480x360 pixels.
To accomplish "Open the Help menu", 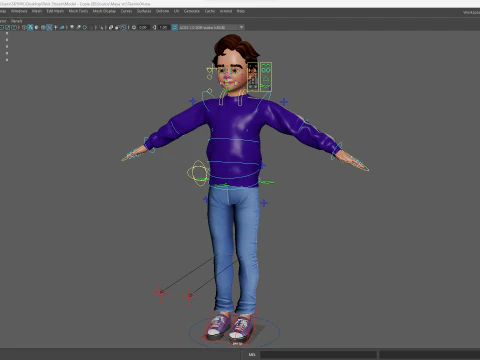I will [241, 11].
